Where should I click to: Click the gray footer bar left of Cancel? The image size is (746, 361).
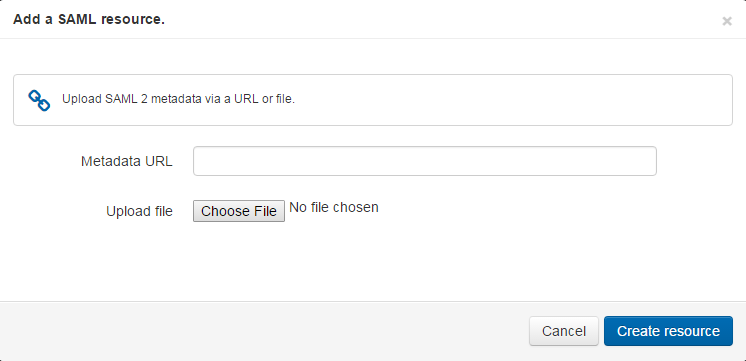[x=262, y=331]
